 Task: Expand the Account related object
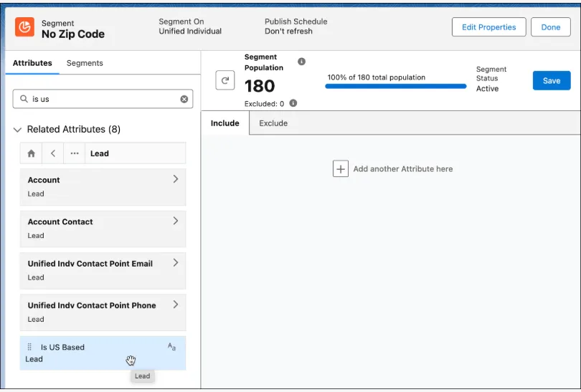(175, 179)
